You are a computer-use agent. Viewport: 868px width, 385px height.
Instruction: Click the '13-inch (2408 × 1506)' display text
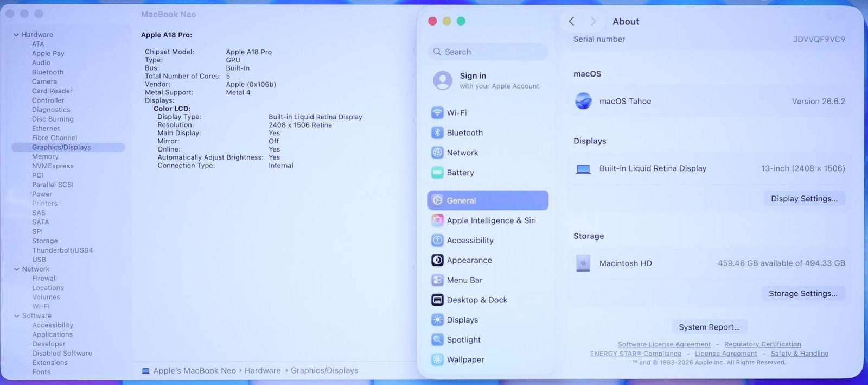pos(803,168)
